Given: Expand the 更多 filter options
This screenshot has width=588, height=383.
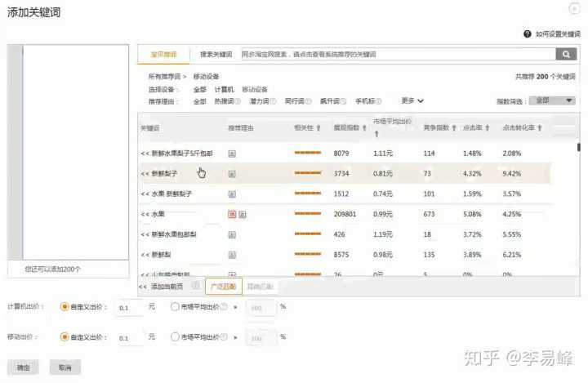Looking at the screenshot, I should click(412, 101).
